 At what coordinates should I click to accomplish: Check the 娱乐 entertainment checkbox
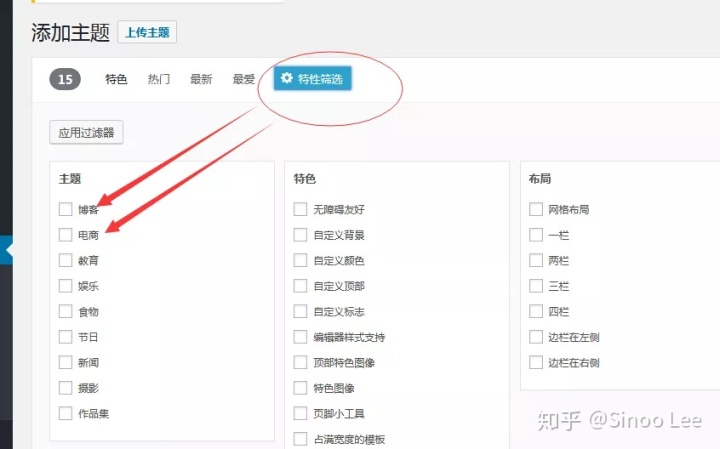pos(65,286)
